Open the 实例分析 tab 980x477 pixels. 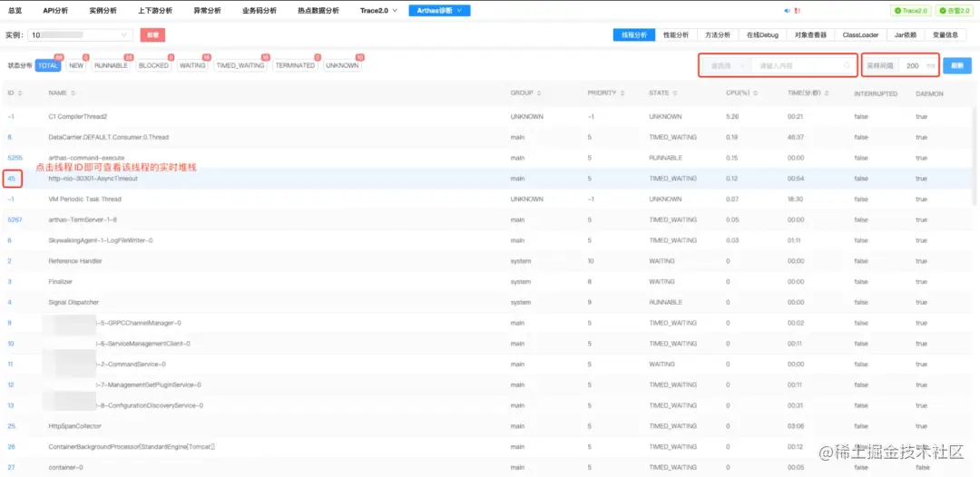102,11
